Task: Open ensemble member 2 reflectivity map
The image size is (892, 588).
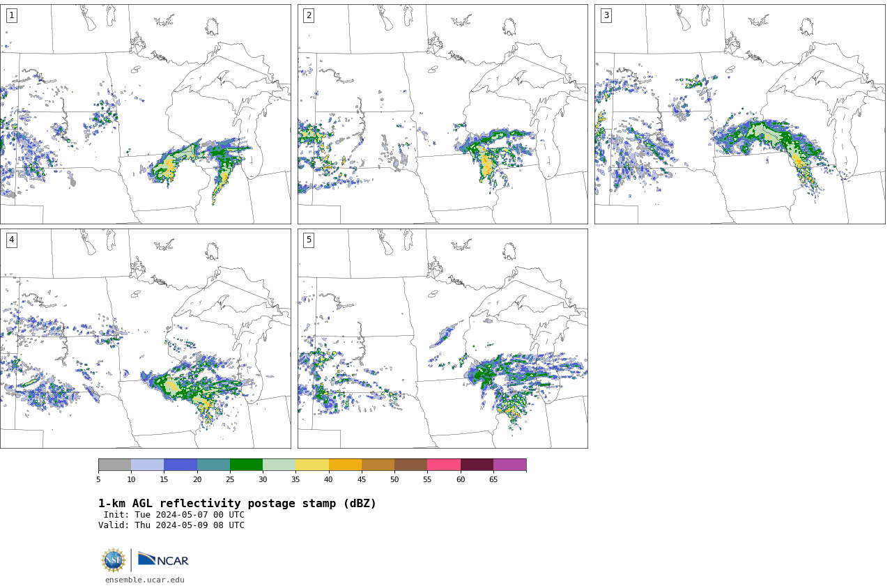Action: tap(443, 114)
